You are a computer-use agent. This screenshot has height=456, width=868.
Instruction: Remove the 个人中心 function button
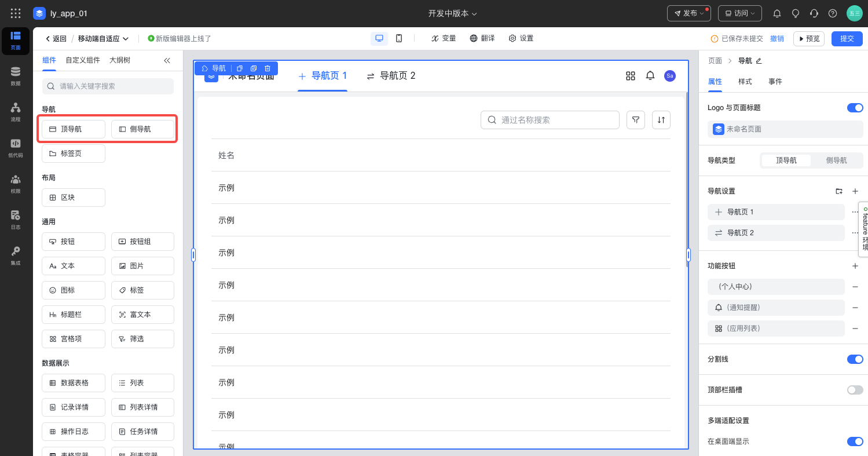(855, 287)
